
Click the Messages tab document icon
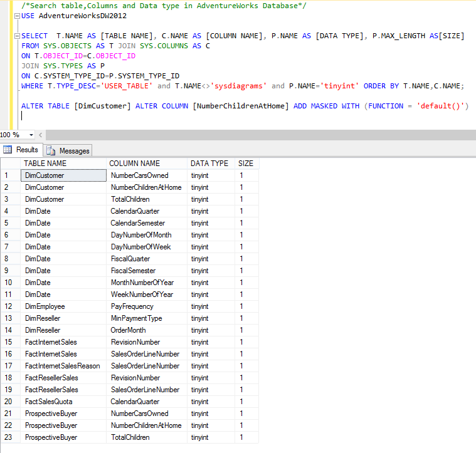point(51,151)
